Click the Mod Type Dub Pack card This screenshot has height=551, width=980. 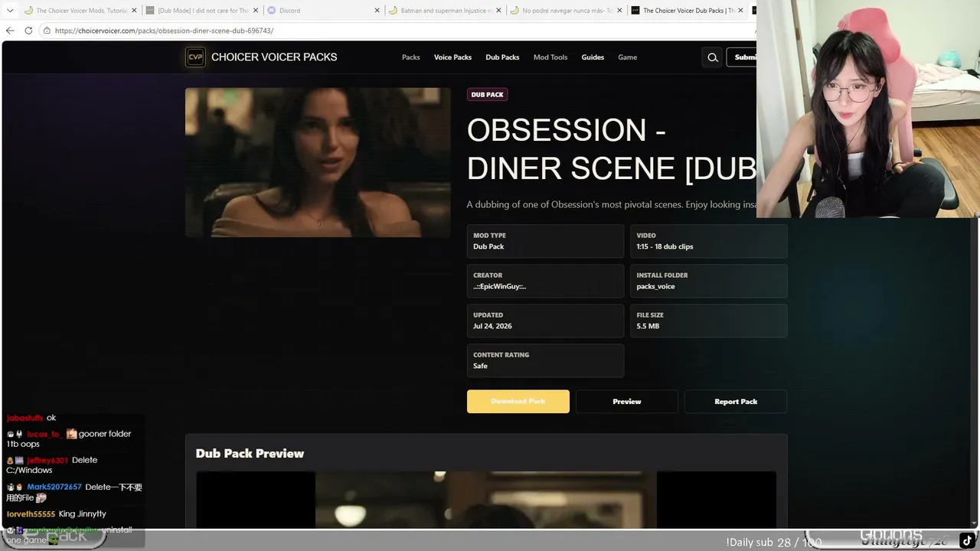click(545, 241)
